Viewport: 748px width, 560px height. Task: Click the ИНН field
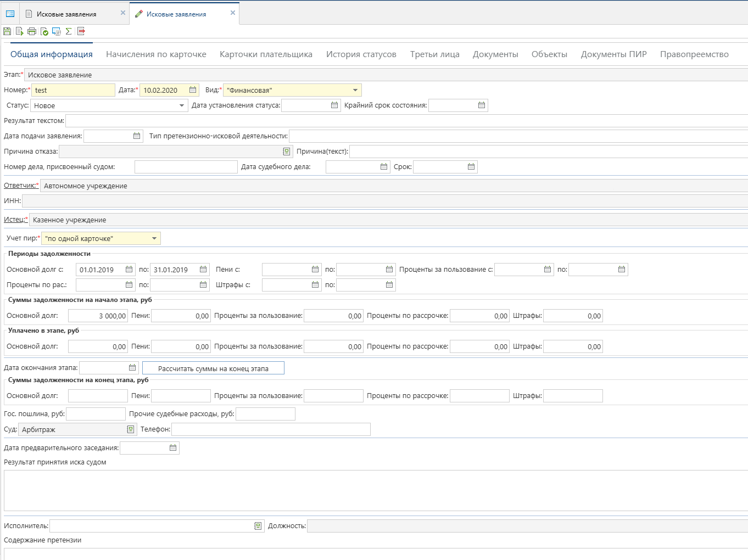click(x=385, y=201)
